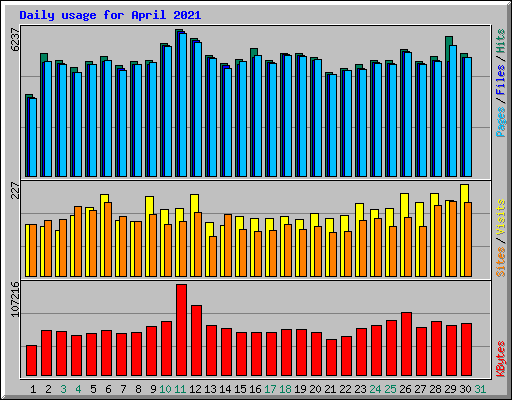Click green day label 10
This screenshot has height=400, width=512.
(165, 389)
